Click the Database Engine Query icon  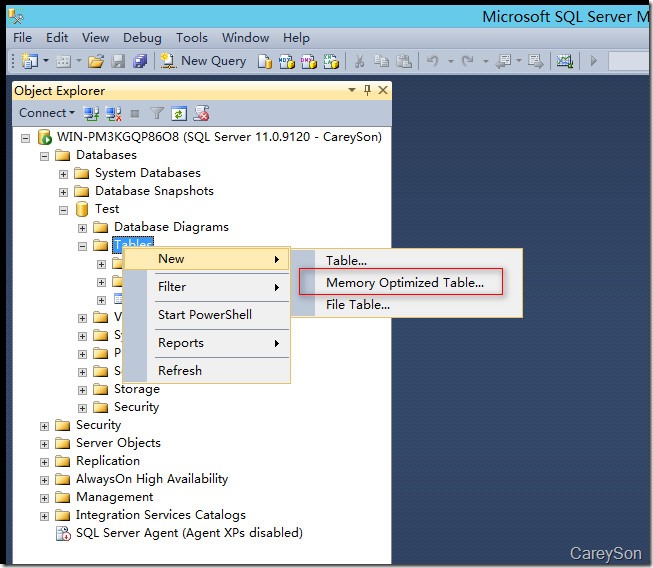pyautogui.click(x=265, y=61)
